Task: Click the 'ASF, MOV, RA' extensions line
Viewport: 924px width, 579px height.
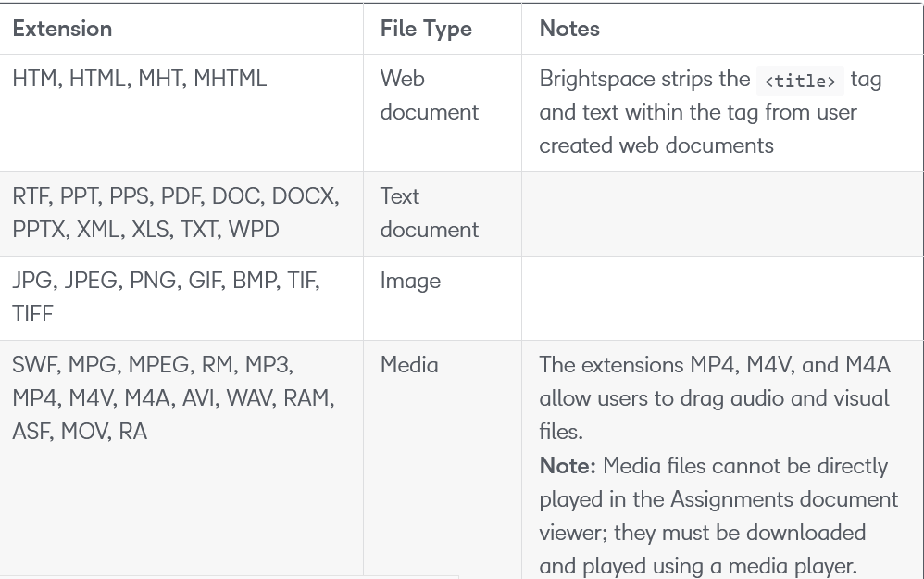Action: click(80, 432)
